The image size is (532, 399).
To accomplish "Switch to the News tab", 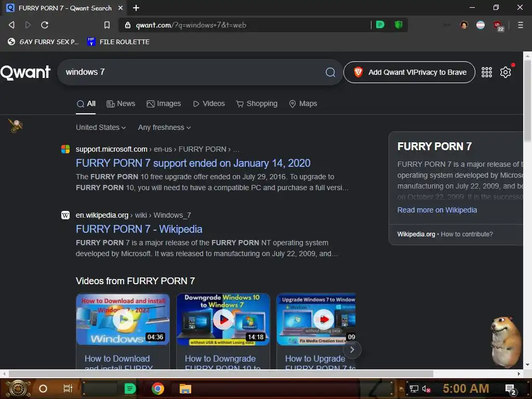I will point(121,104).
